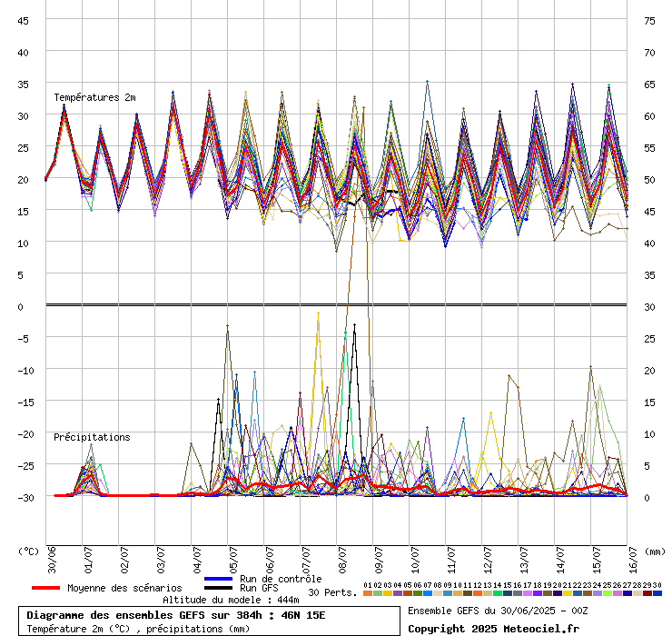Click the 'Diagramme des ensembles GEFS' title box
Image resolution: width=672 pixels, height=636 pixels.
coord(209,621)
